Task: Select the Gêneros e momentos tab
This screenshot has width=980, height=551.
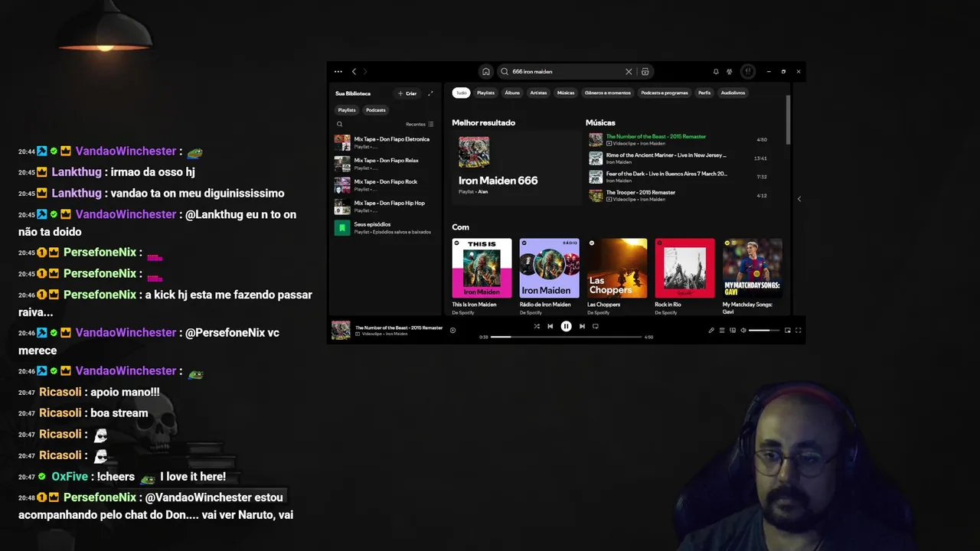Action: [x=608, y=93]
